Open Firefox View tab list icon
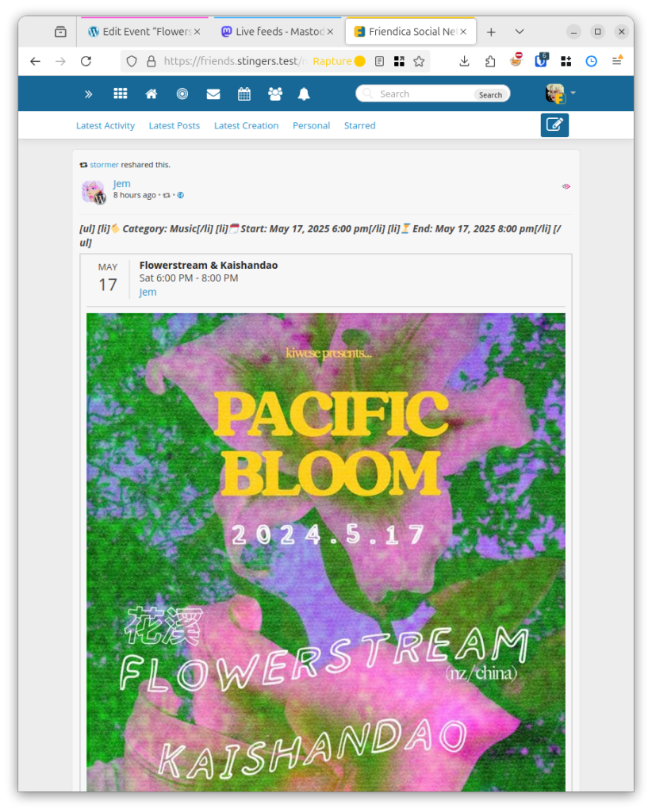 (60, 32)
